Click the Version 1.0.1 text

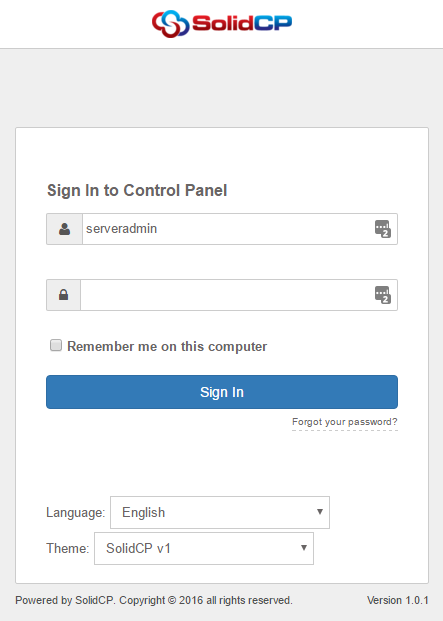(397, 600)
